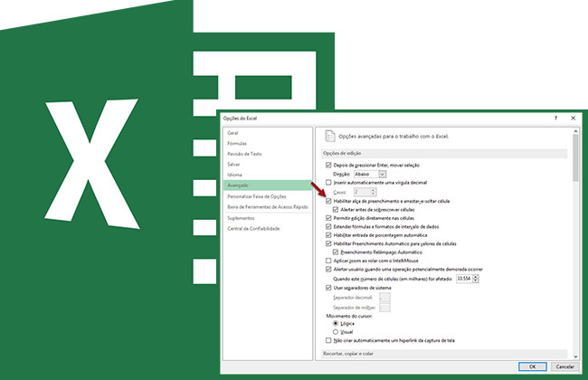Click the Casas number field
The width and height of the screenshot is (588, 380).
[x=362, y=192]
